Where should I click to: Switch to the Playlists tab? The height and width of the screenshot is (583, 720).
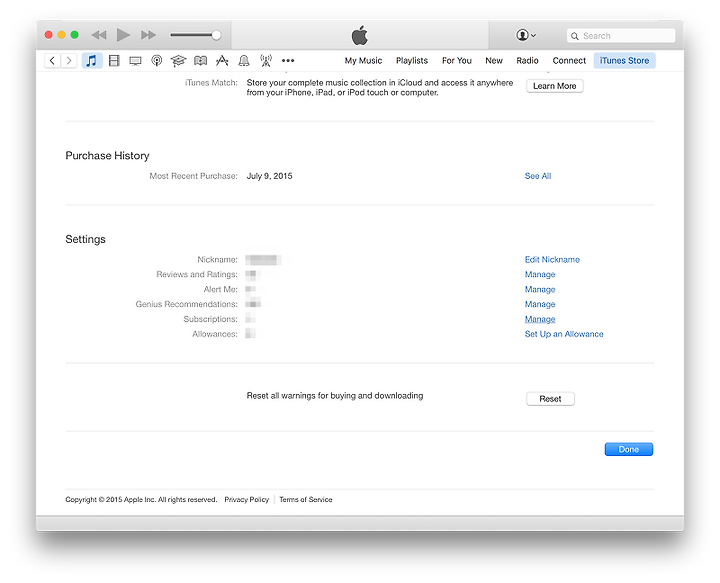412,61
